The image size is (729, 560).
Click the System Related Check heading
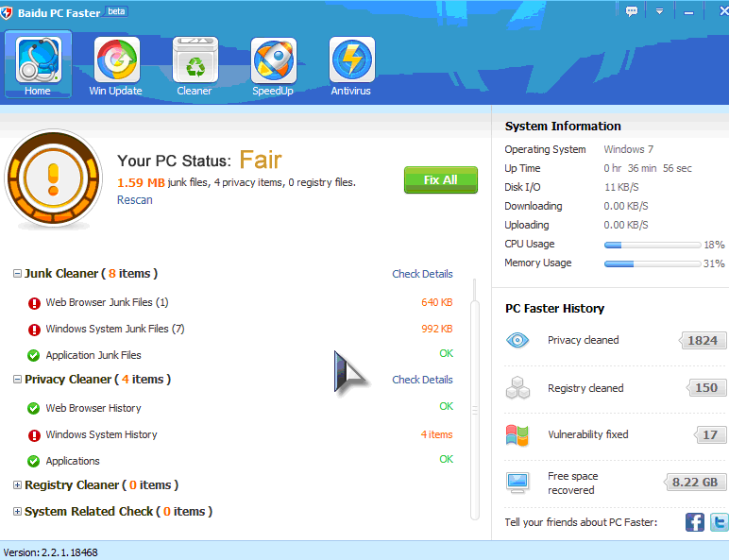pos(119,512)
